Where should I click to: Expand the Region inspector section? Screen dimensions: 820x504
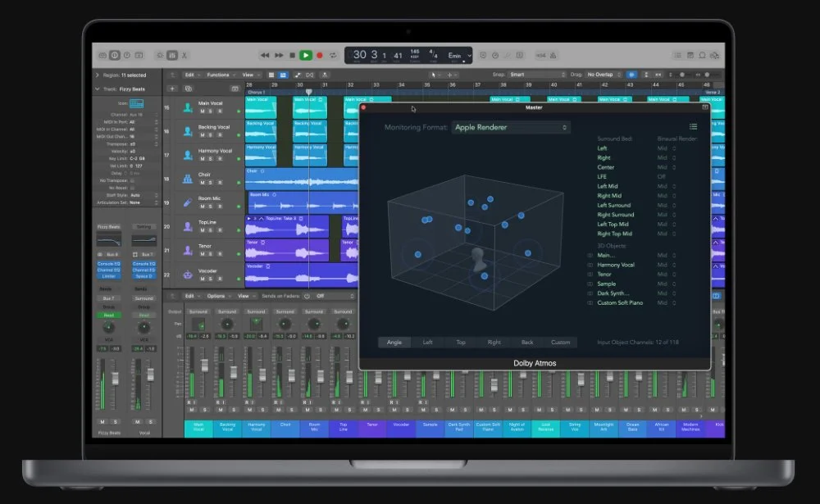click(x=98, y=75)
